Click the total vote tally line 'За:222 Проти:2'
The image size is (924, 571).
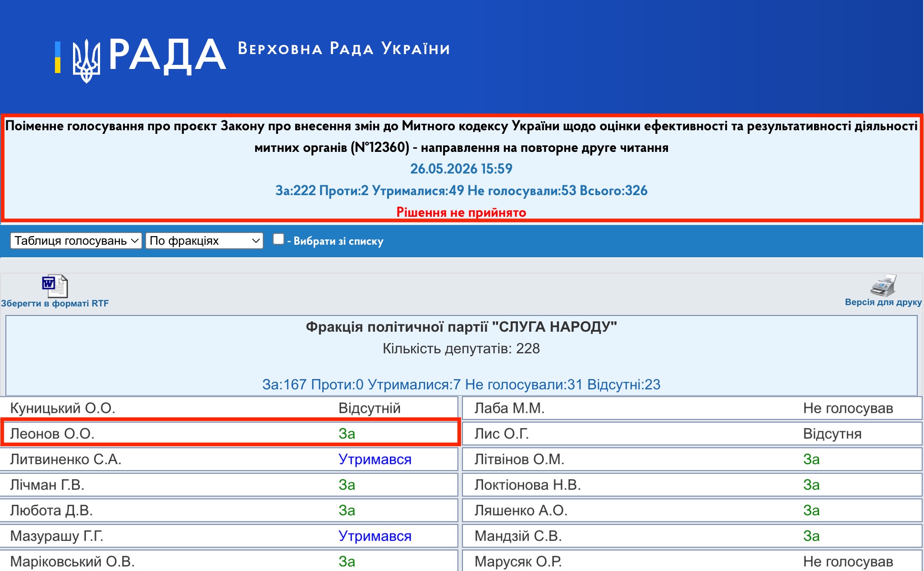pyautogui.click(x=461, y=190)
